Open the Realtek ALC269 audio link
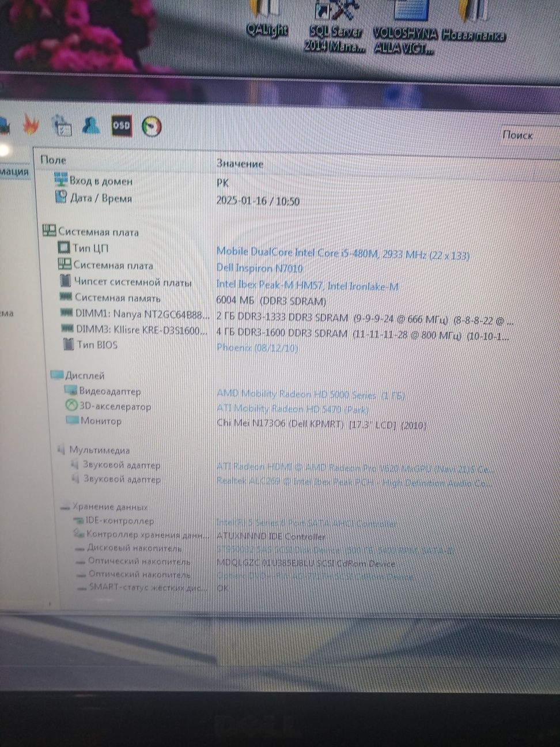 (354, 482)
